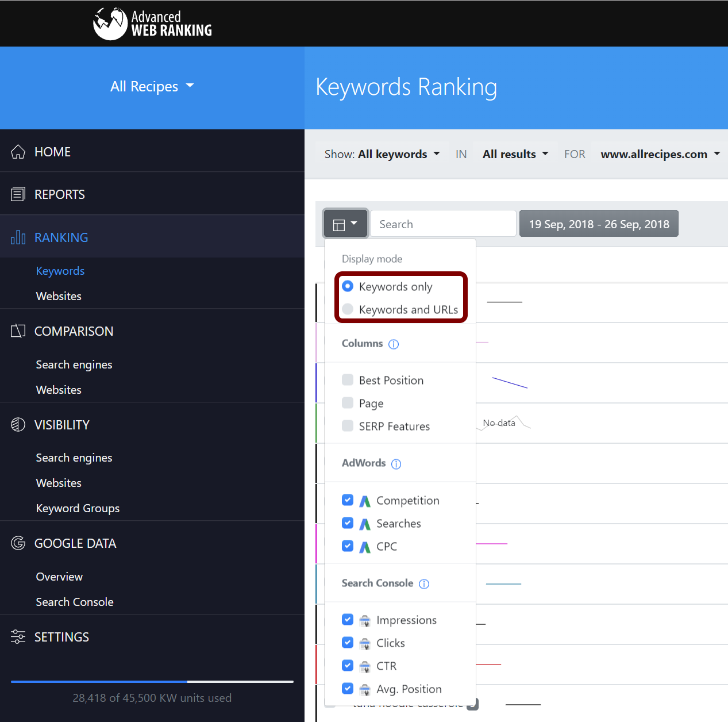The width and height of the screenshot is (728, 722).
Task: Uncheck the CTR column checkbox
Action: (348, 665)
